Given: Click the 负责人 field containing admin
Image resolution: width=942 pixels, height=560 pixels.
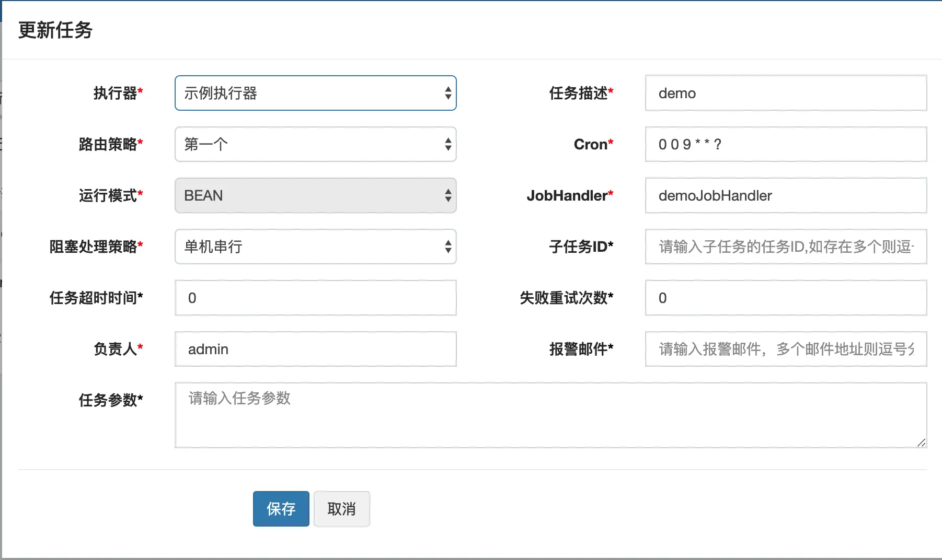Looking at the screenshot, I should point(315,349).
